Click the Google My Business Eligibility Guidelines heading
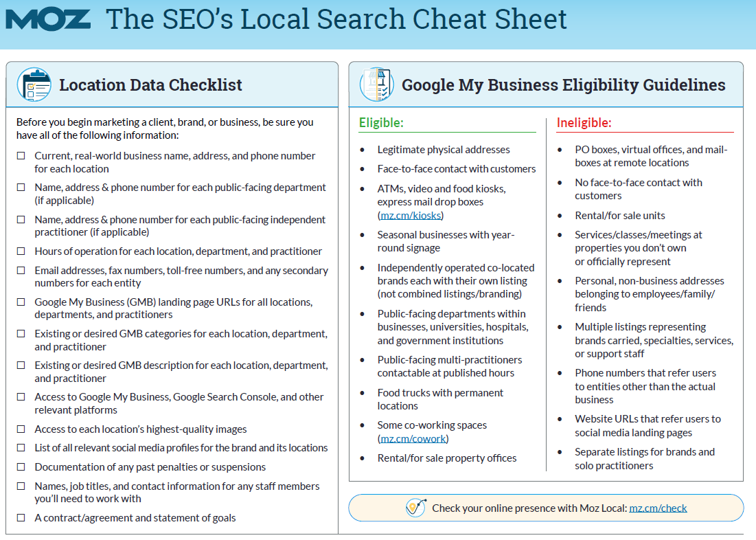756x540 pixels. (564, 85)
